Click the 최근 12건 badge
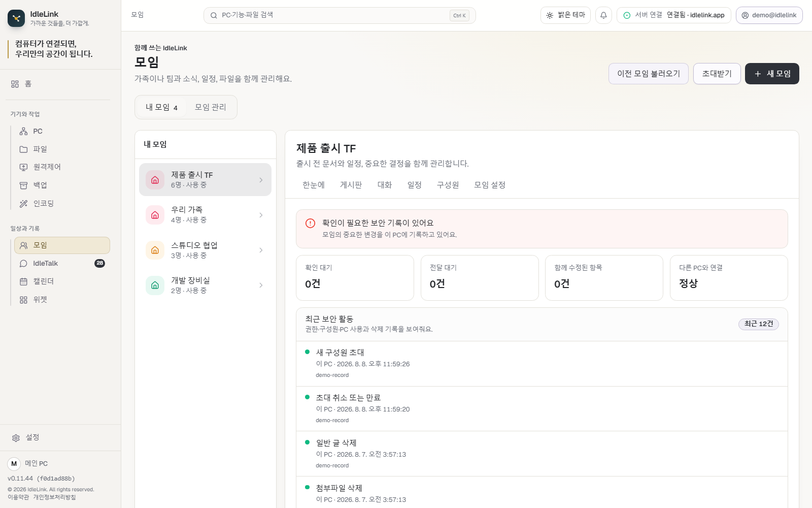 point(759,324)
